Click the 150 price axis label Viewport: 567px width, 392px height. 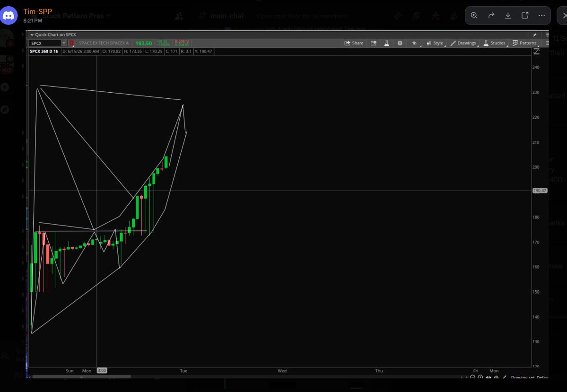point(535,292)
